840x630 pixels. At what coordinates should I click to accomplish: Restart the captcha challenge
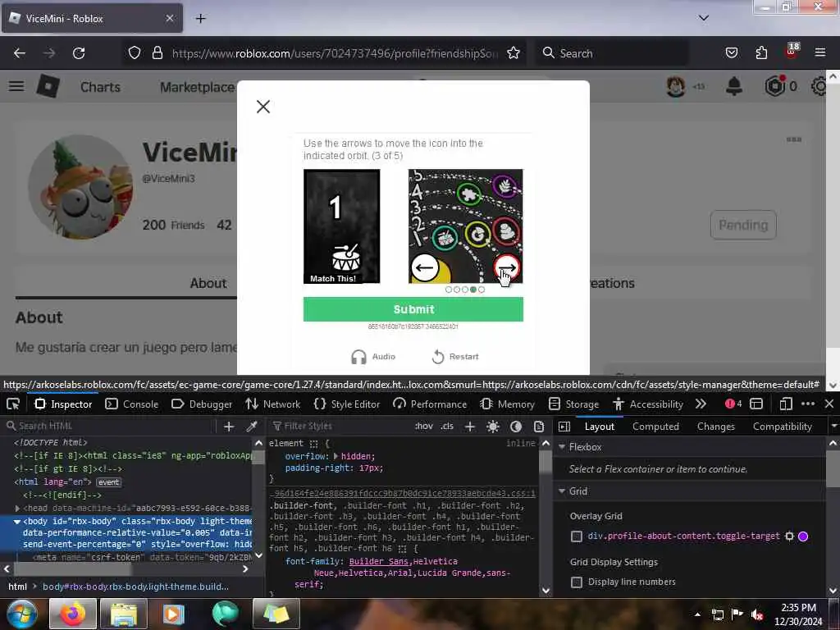(455, 357)
